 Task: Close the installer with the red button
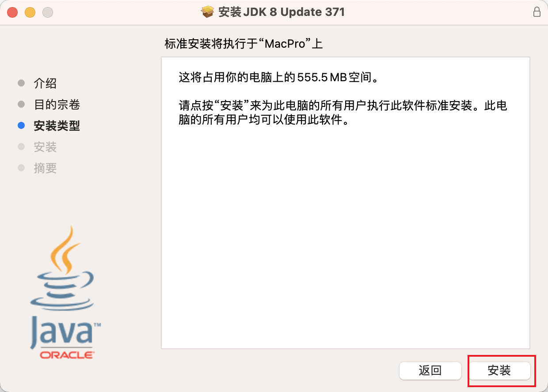(12, 12)
